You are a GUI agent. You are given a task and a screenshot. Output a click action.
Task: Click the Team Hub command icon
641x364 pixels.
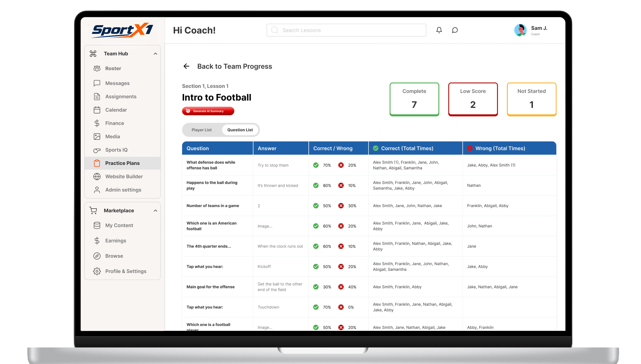click(93, 54)
